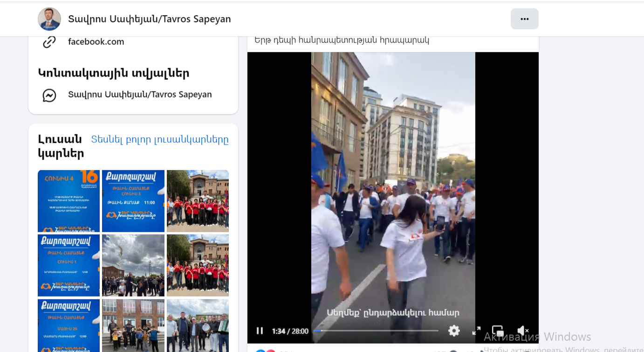Seek along the video progress bar
The width and height of the screenshot is (644, 352).
click(x=376, y=331)
